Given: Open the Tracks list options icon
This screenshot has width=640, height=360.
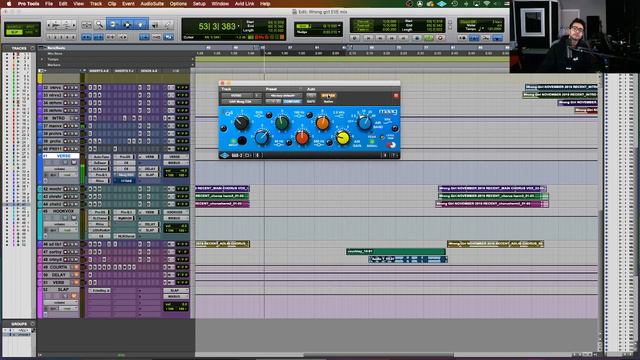Looking at the screenshot, I should 33,48.
